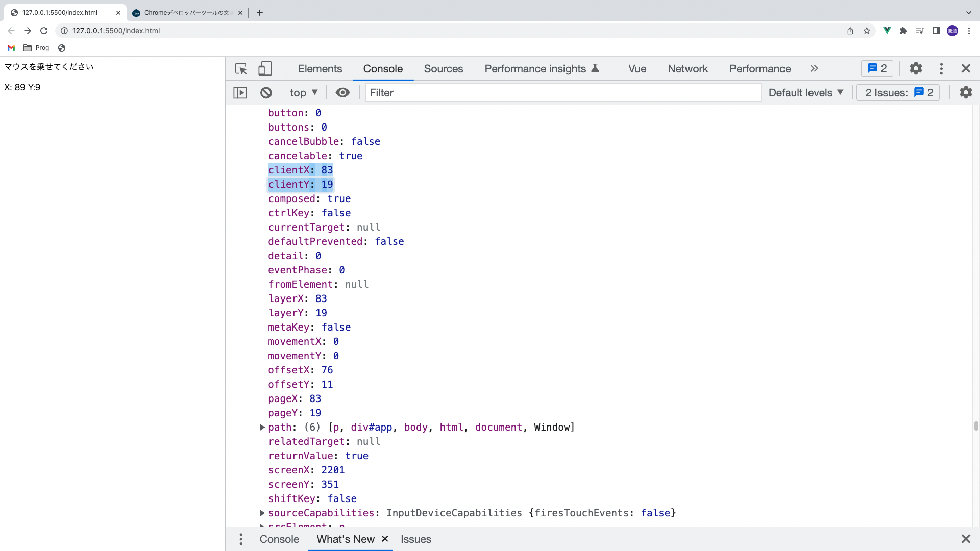Open DevTools three-dot customize menu
The width and height of the screenshot is (980, 551).
tap(941, 68)
